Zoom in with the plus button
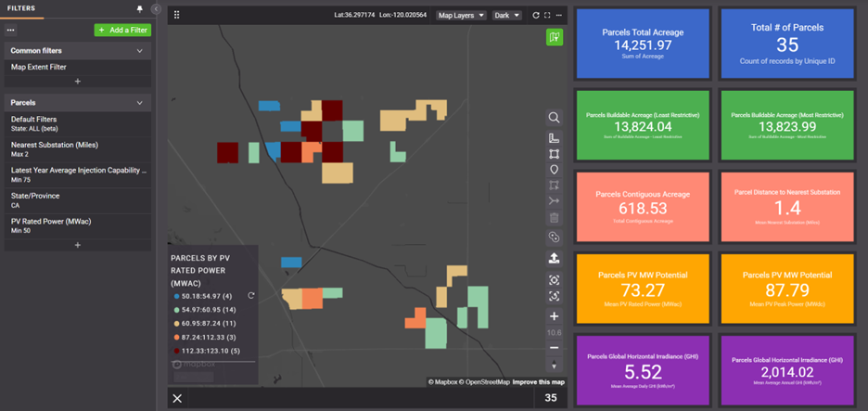 (554, 316)
